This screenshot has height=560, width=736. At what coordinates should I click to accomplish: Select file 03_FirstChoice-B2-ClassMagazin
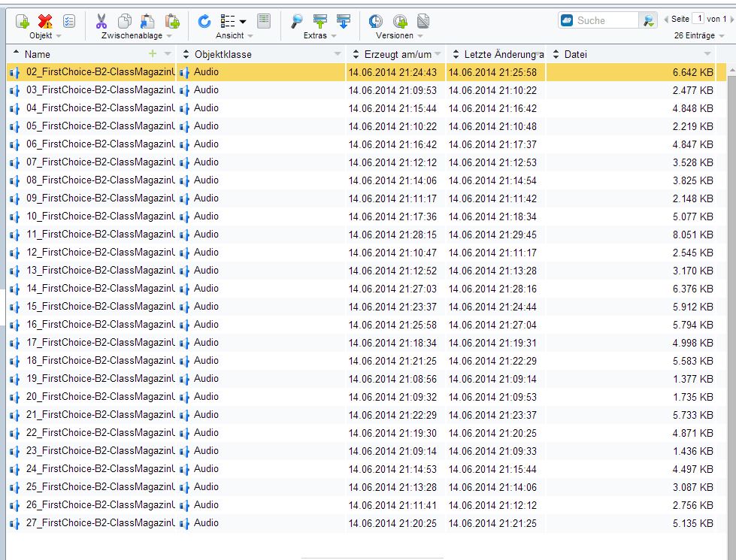[101, 90]
